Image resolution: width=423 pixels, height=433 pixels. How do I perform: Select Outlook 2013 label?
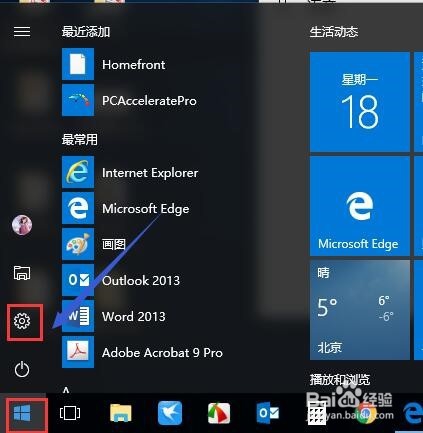[141, 281]
